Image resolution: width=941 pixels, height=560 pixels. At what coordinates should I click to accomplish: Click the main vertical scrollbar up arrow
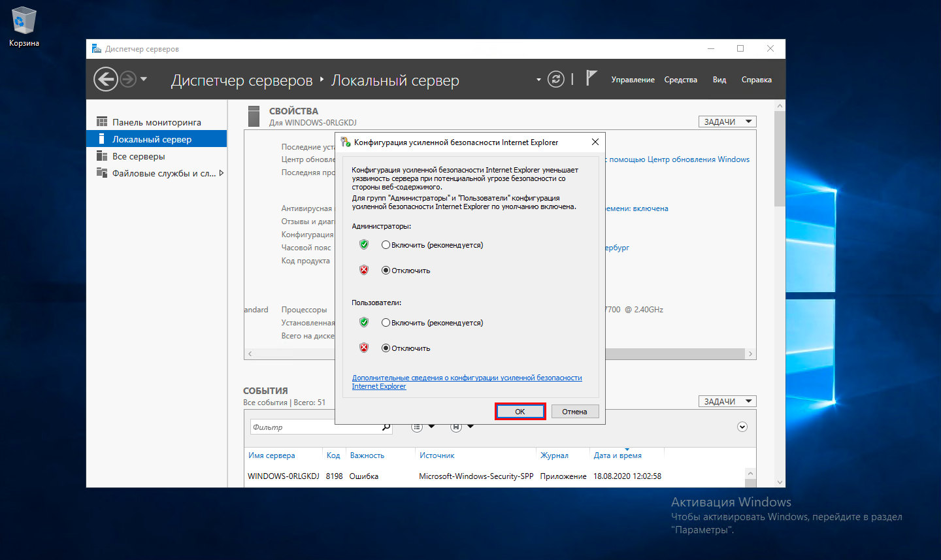coord(780,106)
